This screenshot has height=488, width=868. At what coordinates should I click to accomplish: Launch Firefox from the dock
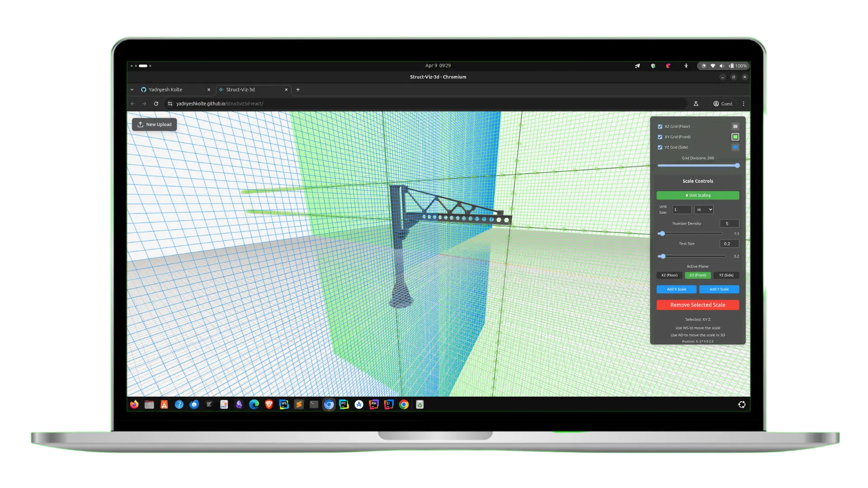click(x=134, y=404)
